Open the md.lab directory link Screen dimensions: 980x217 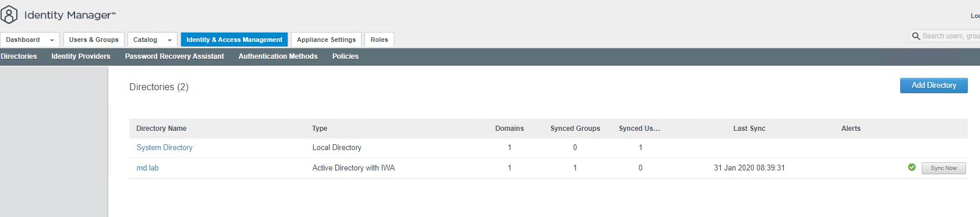[147, 168]
